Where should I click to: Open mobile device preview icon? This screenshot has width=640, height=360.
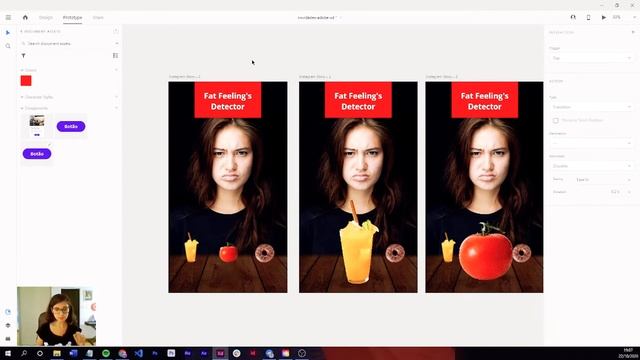[588, 18]
